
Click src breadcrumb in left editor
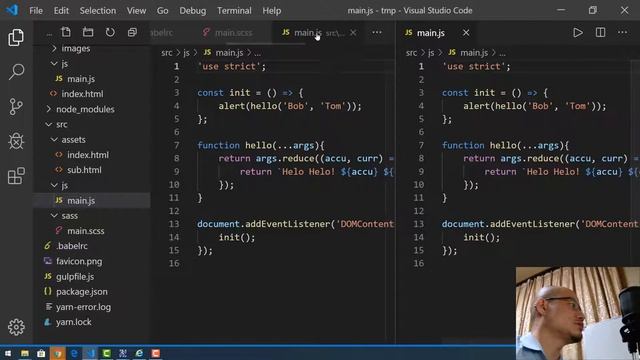point(167,53)
